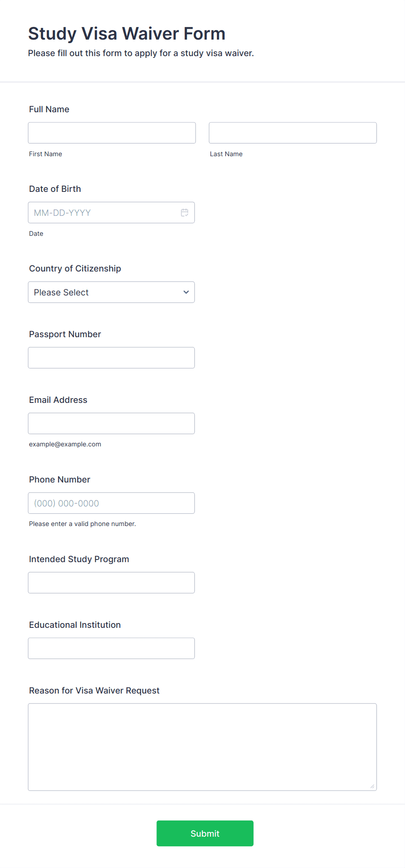This screenshot has height=868, width=405.
Task: Click the Study Visa Waiver Form heading
Action: [127, 34]
